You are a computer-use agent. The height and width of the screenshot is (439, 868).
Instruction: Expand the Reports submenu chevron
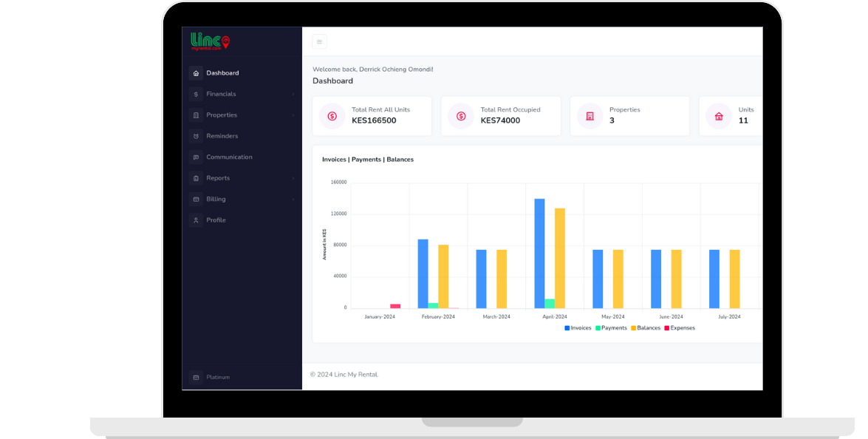(293, 179)
